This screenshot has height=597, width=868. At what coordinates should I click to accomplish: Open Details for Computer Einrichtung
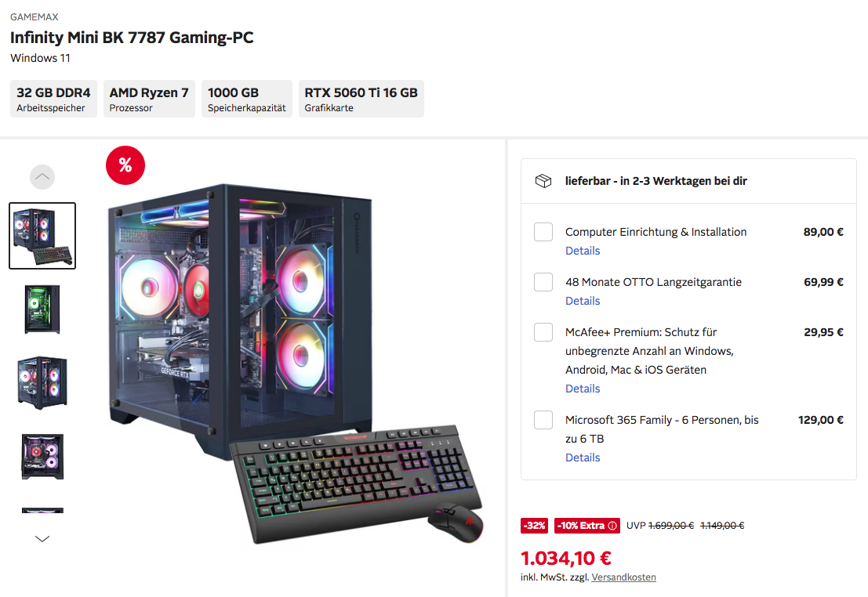coord(583,251)
